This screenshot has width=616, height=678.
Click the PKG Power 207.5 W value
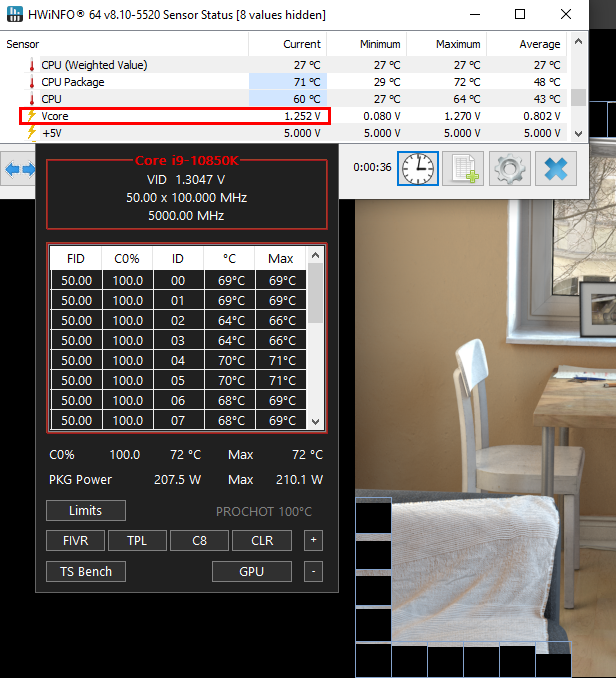click(177, 480)
